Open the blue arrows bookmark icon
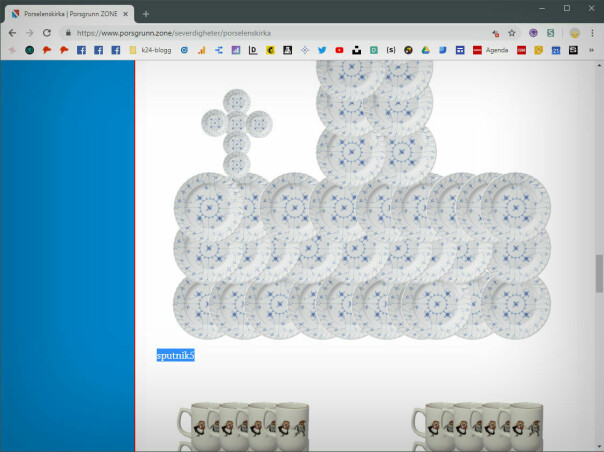Viewport: 604px width, 452px height. tap(218, 50)
